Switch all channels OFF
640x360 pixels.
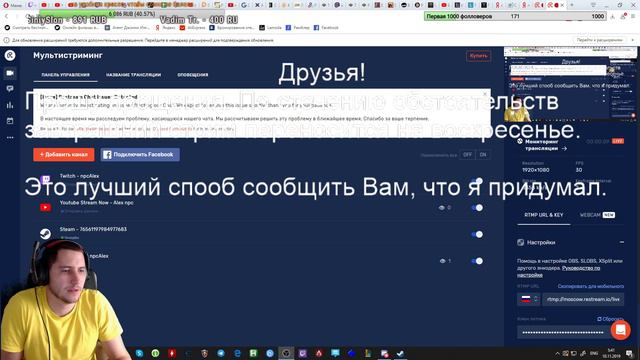[467, 155]
